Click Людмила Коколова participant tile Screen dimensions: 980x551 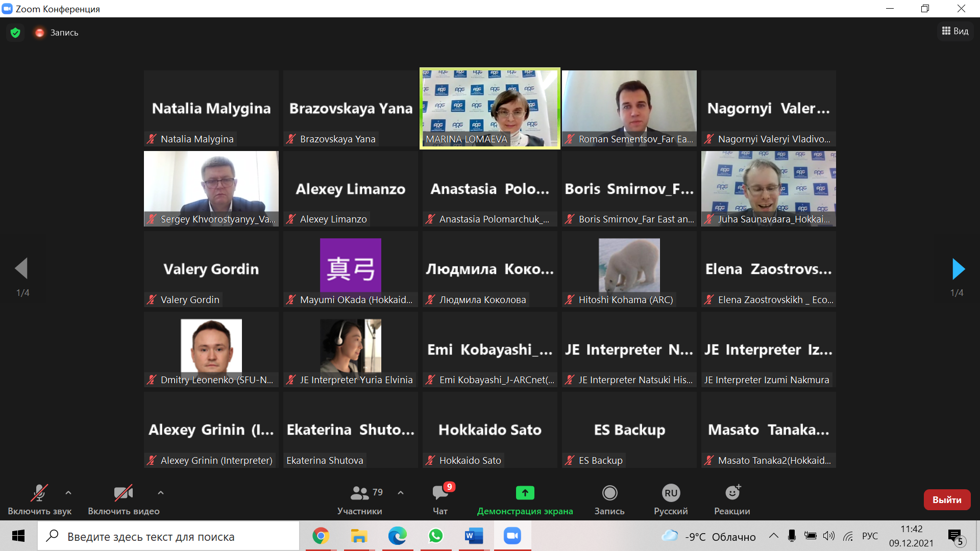(x=490, y=269)
